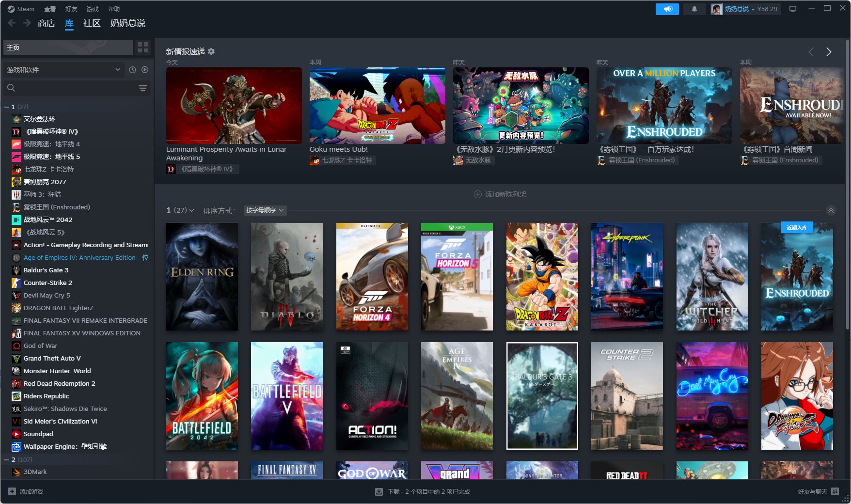This screenshot has width=851, height=504.
Task: Click the 主页 home button
Action: pyautogui.click(x=68, y=47)
